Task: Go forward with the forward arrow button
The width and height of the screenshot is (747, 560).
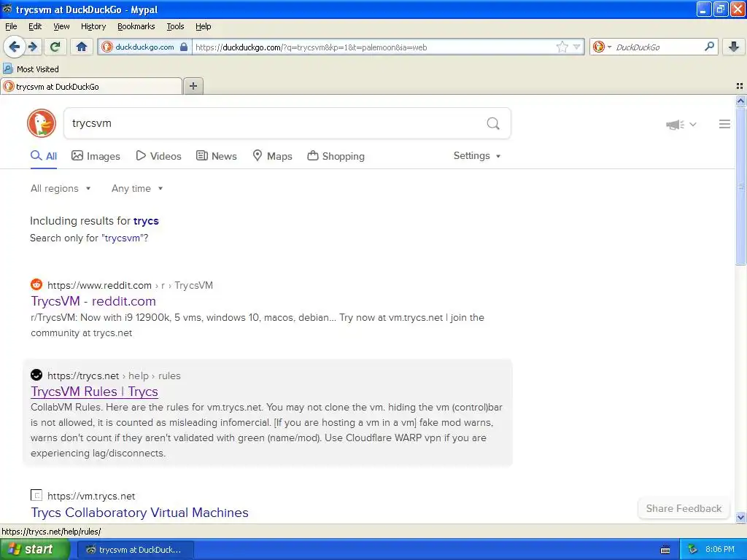Action: (x=34, y=47)
